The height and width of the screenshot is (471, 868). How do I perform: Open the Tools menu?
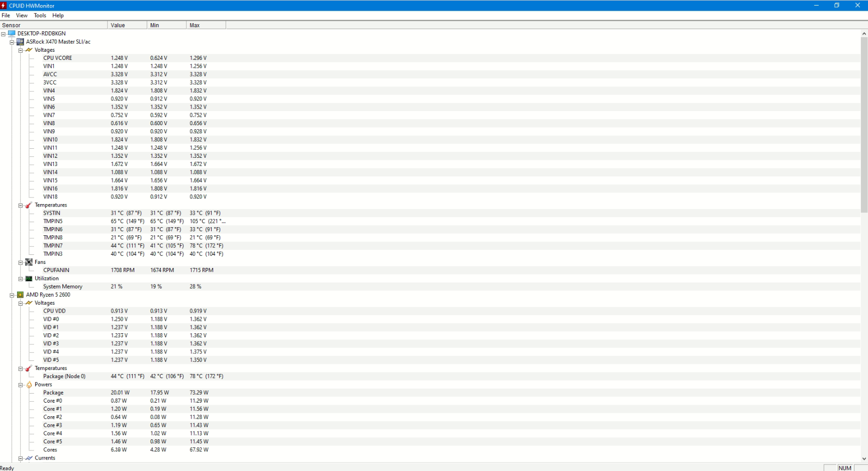coord(40,16)
